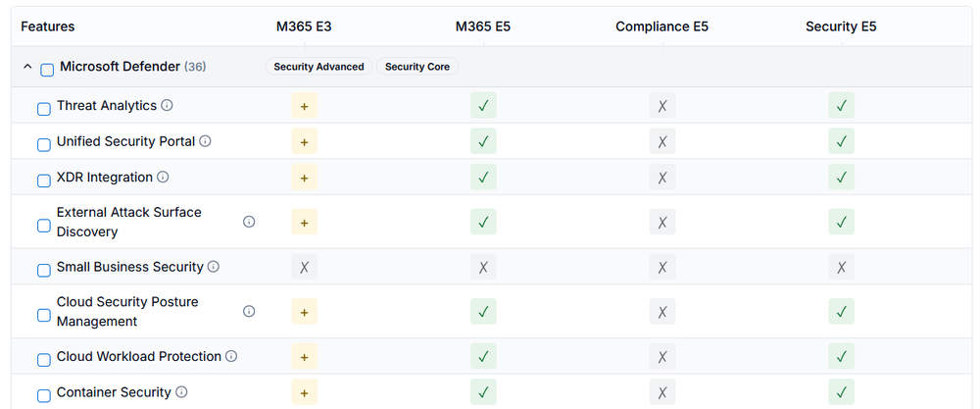The height and width of the screenshot is (409, 980).
Task: Tick the Threat Analytics checkbox
Action: tap(44, 110)
